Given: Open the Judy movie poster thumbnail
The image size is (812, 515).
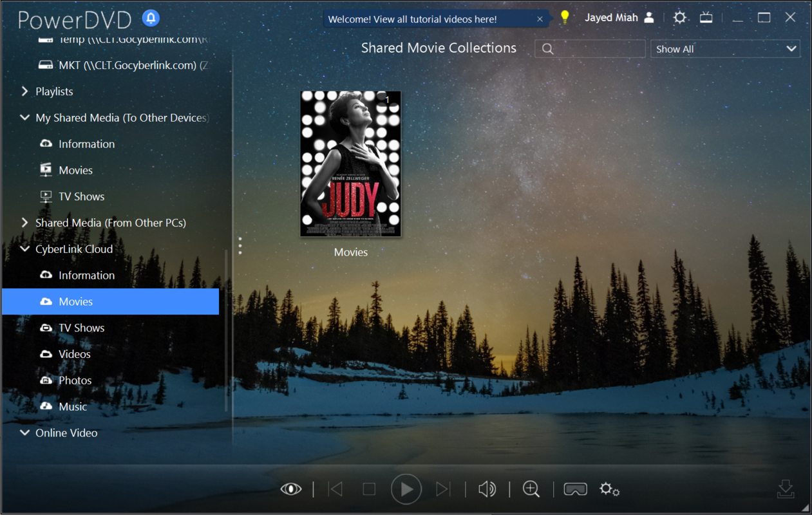Looking at the screenshot, I should pos(351,164).
